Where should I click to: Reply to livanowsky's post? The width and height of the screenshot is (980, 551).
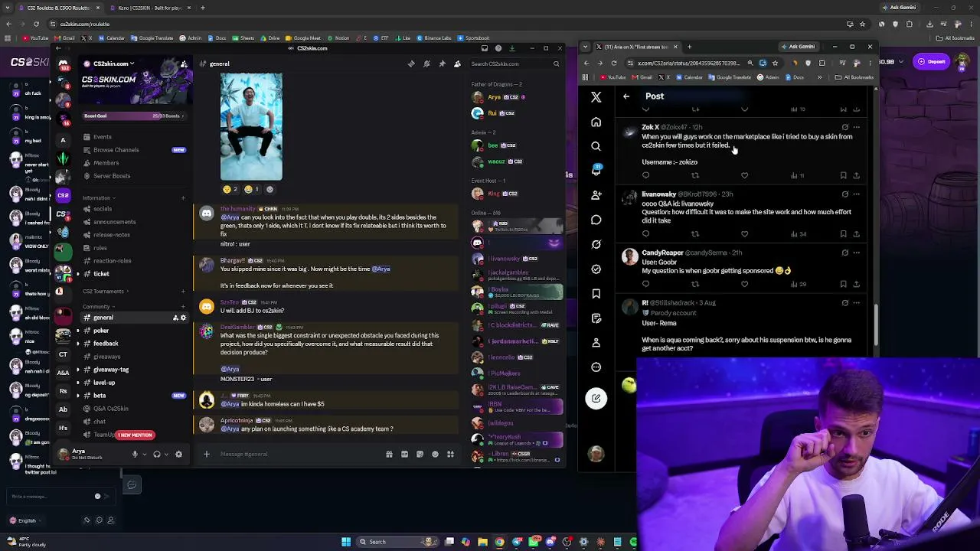coord(645,233)
